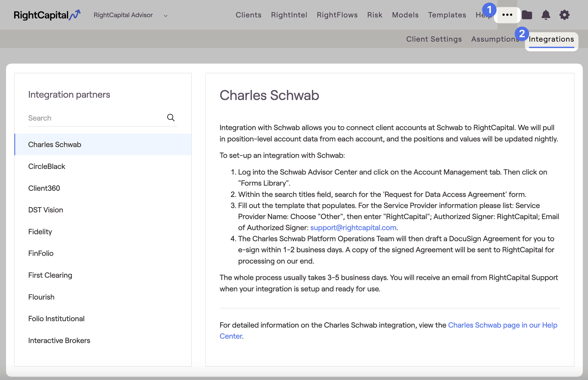Select Charles Schwab in the partner list
Screen dimensions: 588x380
103,145
